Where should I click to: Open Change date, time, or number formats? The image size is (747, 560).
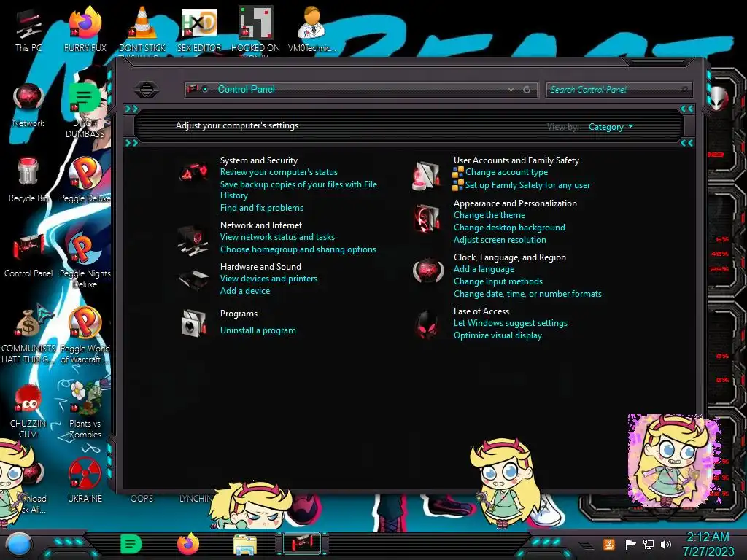[527, 293]
